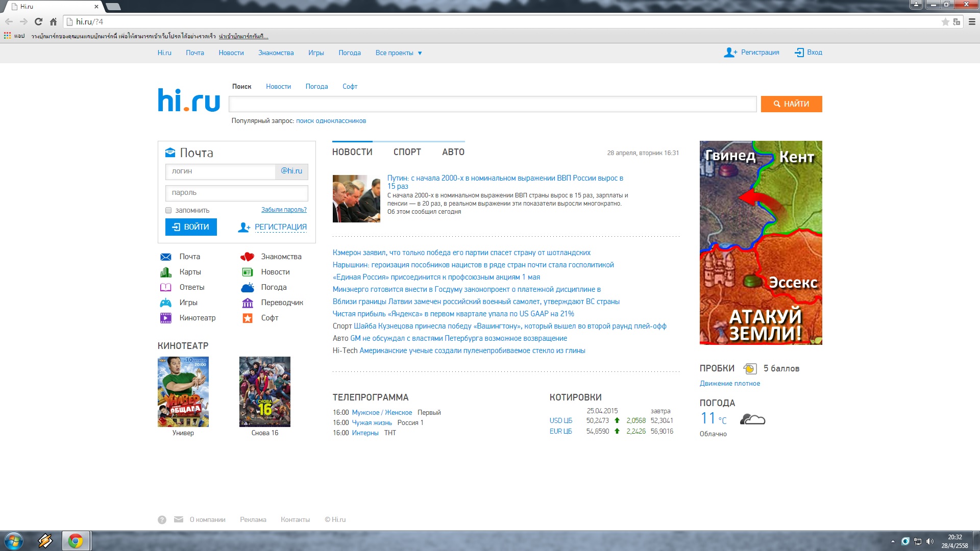This screenshot has width=980, height=551.
Task: Open the Софт star icon
Action: click(x=247, y=318)
